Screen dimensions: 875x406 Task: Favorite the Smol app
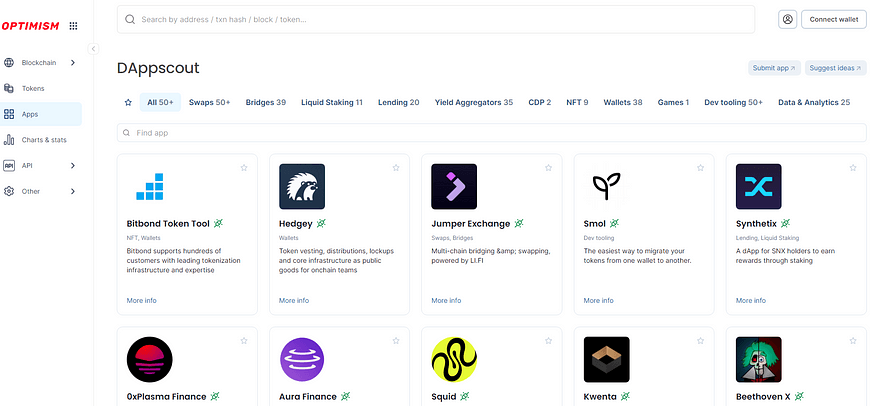(x=701, y=168)
